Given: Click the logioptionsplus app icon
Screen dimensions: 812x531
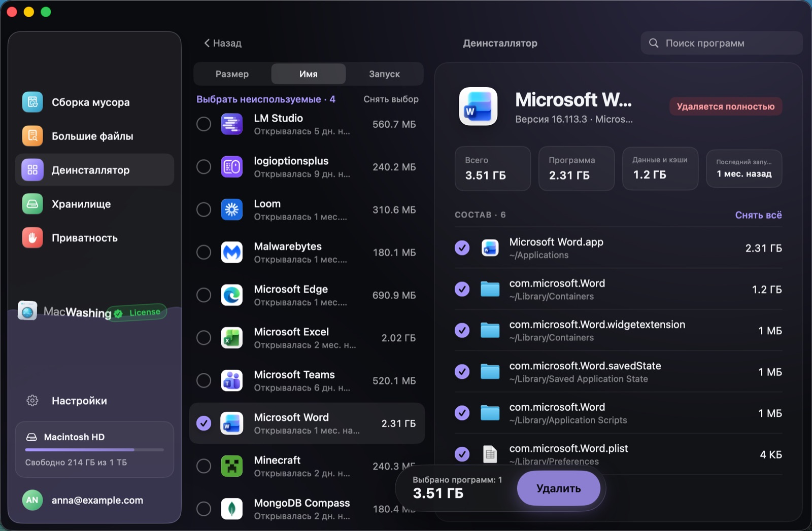Looking at the screenshot, I should [232, 167].
